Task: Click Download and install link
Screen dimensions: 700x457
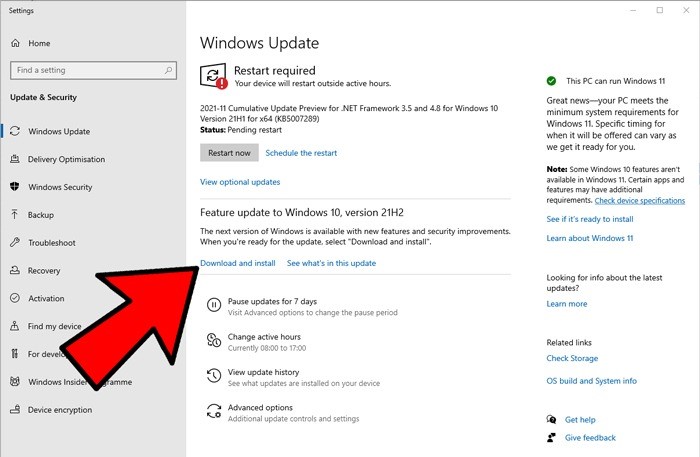Action: (238, 263)
